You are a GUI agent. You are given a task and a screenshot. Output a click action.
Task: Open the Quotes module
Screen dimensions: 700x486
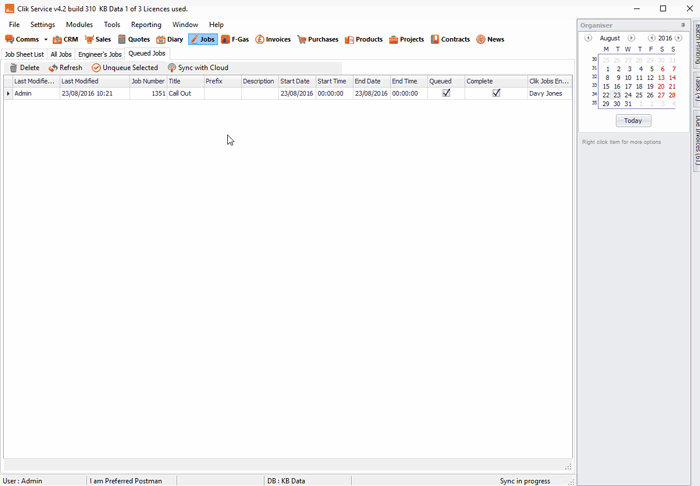point(133,39)
